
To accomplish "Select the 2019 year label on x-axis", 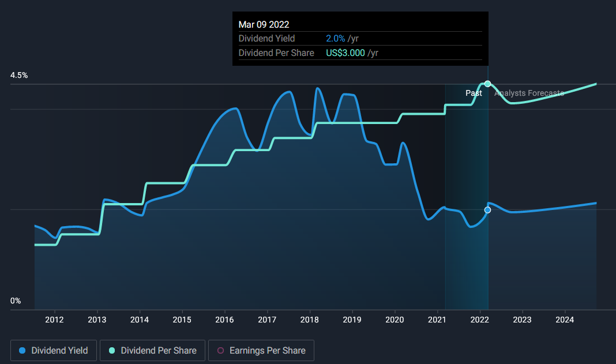I will [352, 320].
